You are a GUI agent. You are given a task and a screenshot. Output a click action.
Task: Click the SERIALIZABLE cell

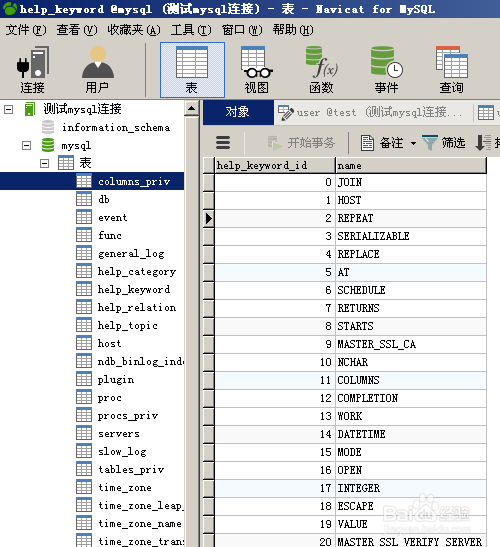[411, 236]
